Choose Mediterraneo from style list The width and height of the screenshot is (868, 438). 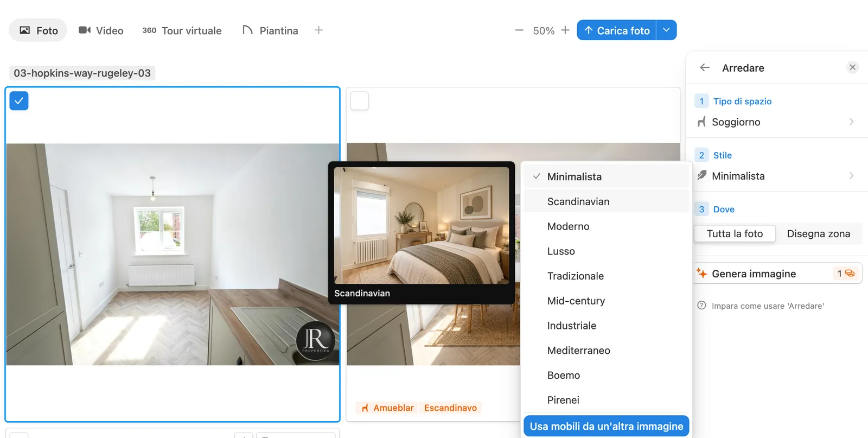pyautogui.click(x=606, y=351)
